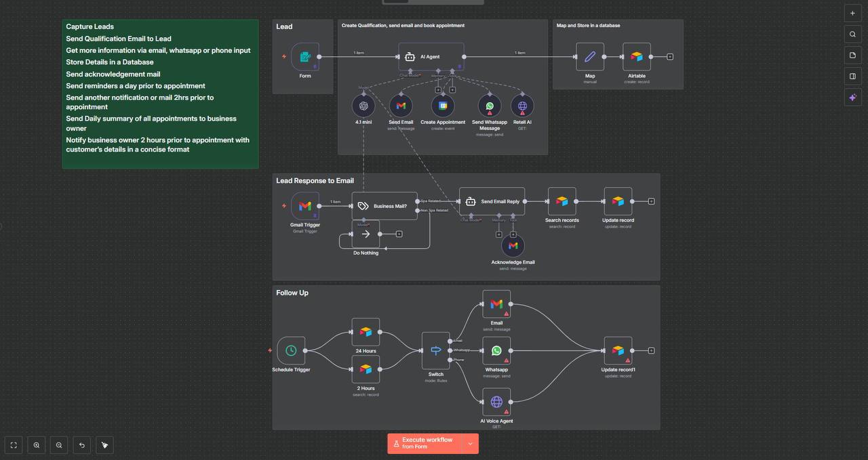
Task: Click 'Capture Leads' text in note
Action: pos(90,27)
